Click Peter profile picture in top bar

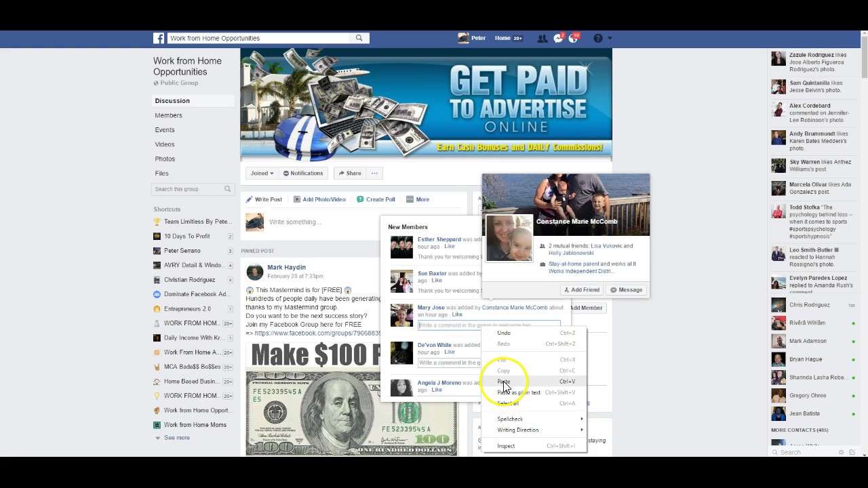click(464, 39)
